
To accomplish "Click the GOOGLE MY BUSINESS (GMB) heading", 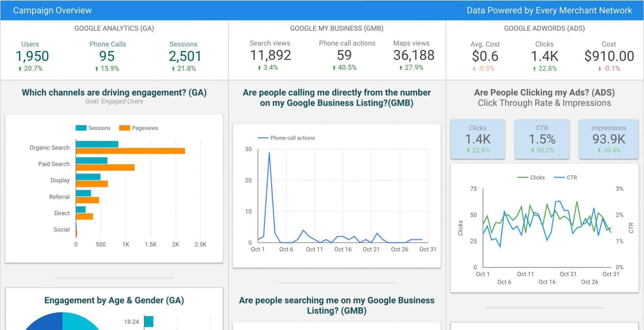I will coord(337,28).
